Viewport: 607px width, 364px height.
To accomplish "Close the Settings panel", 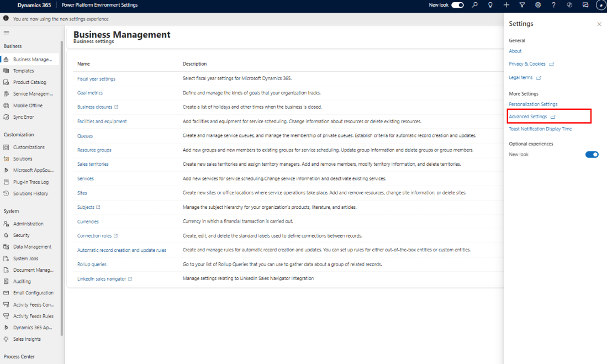I will pos(599,24).
